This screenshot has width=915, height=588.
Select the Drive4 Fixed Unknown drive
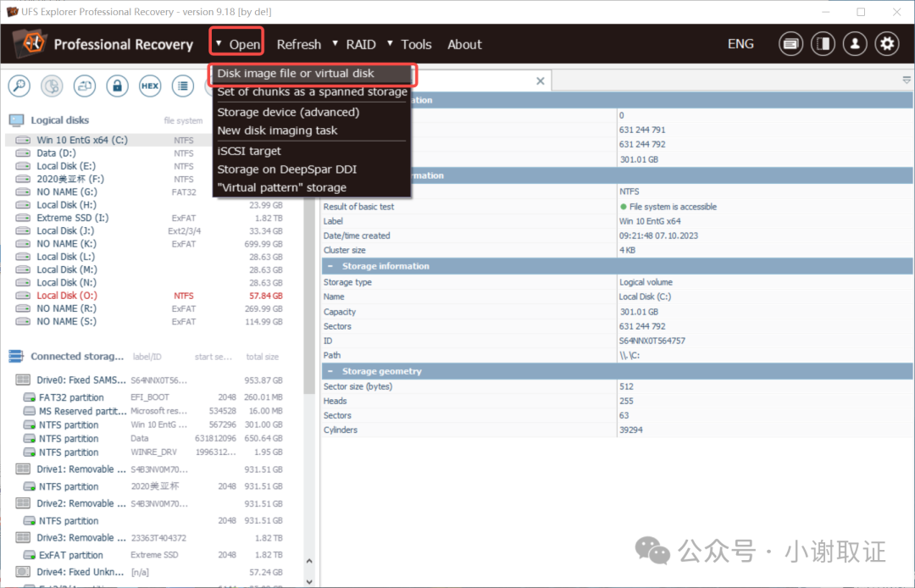pyautogui.click(x=149, y=572)
